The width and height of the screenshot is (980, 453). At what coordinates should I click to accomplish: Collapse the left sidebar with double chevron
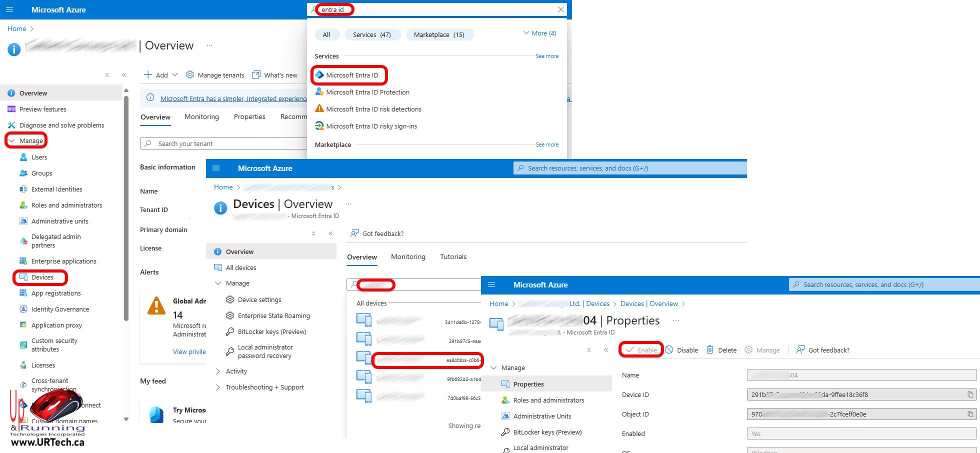click(124, 75)
